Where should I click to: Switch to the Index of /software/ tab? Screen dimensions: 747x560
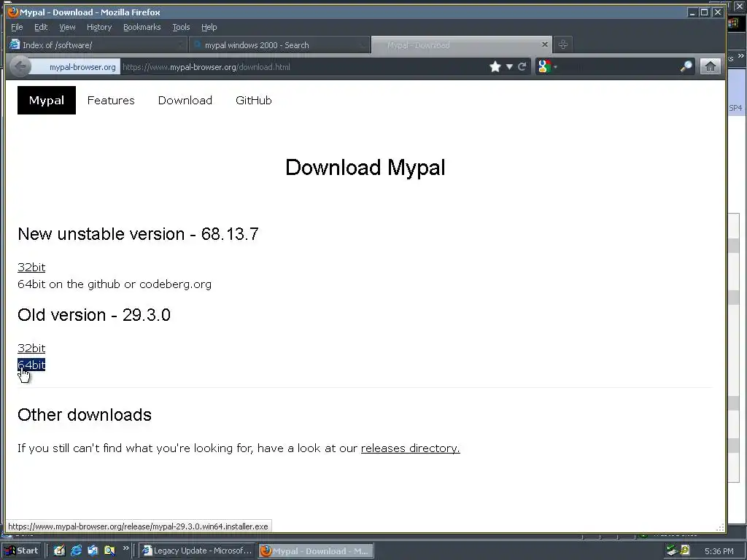coord(97,44)
